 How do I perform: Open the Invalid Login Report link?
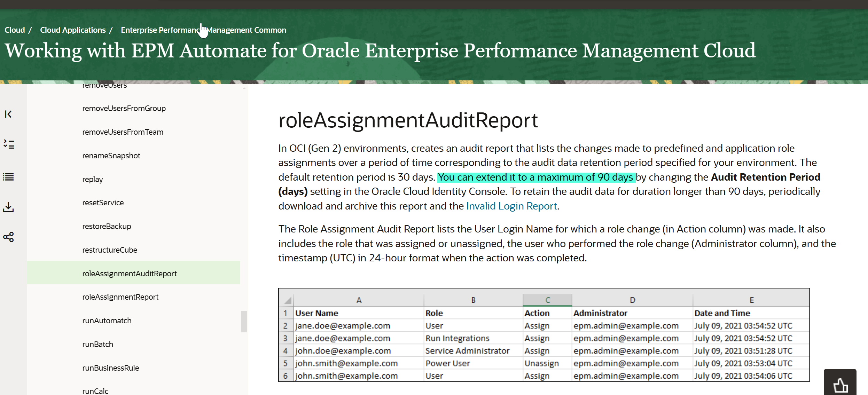(x=511, y=206)
